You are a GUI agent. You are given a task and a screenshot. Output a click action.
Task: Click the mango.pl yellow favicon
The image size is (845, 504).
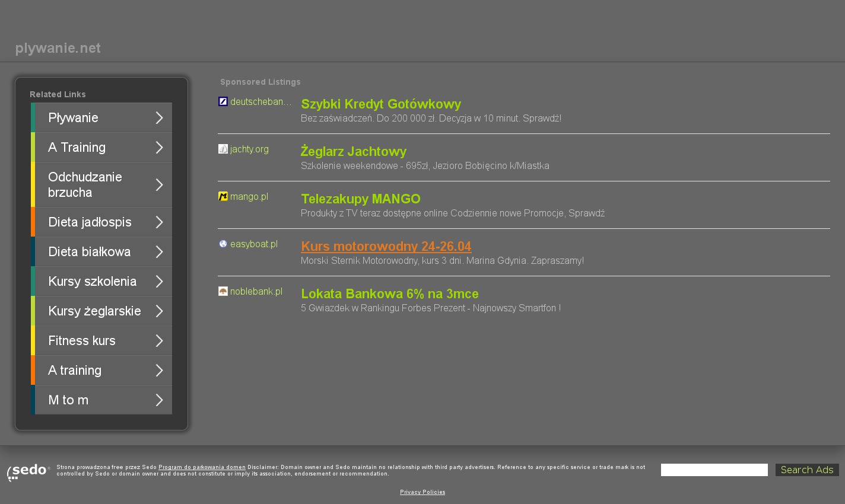(x=223, y=196)
